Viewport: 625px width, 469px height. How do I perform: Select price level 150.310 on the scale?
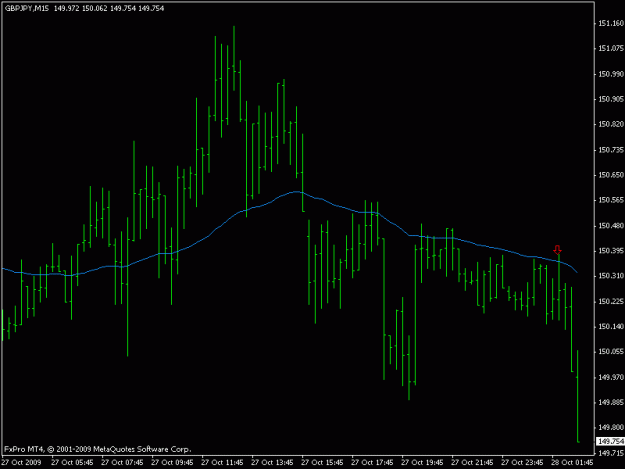pos(611,276)
